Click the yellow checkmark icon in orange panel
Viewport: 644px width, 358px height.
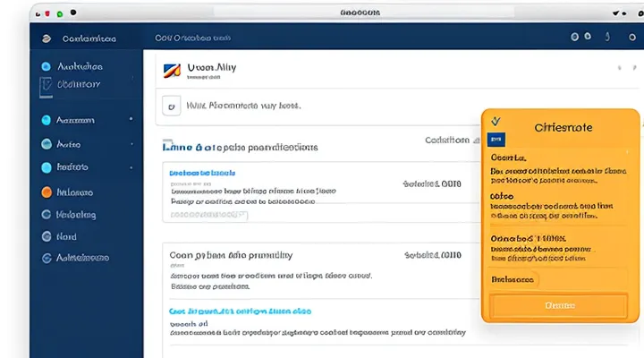(496, 122)
